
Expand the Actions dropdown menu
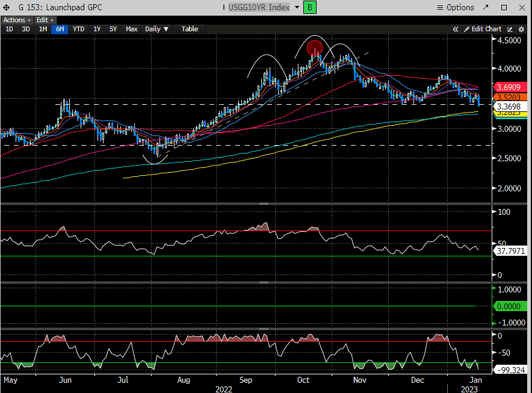(17, 20)
